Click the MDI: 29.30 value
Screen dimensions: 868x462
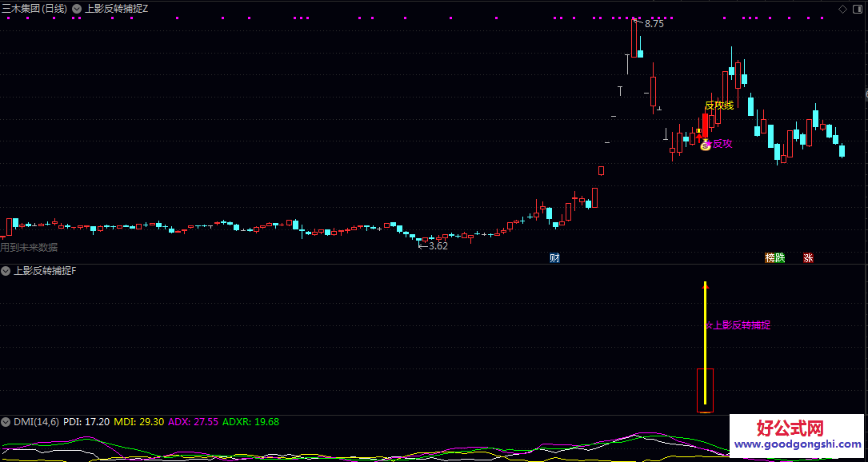pos(139,421)
